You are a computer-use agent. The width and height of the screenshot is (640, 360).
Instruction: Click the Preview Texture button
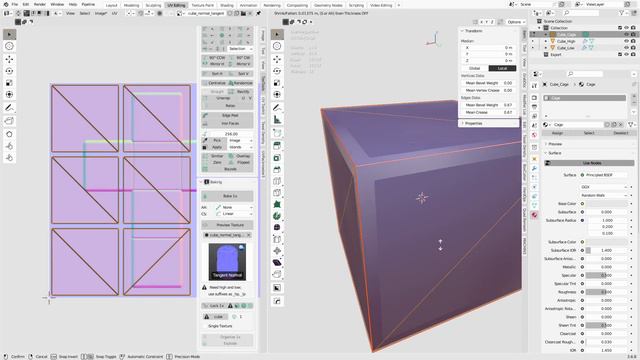point(227,225)
